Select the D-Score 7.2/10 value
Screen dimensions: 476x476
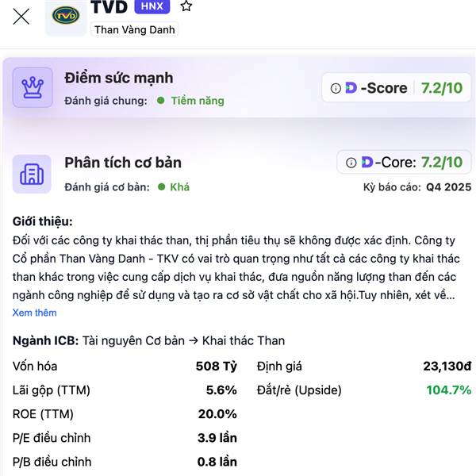click(442, 88)
